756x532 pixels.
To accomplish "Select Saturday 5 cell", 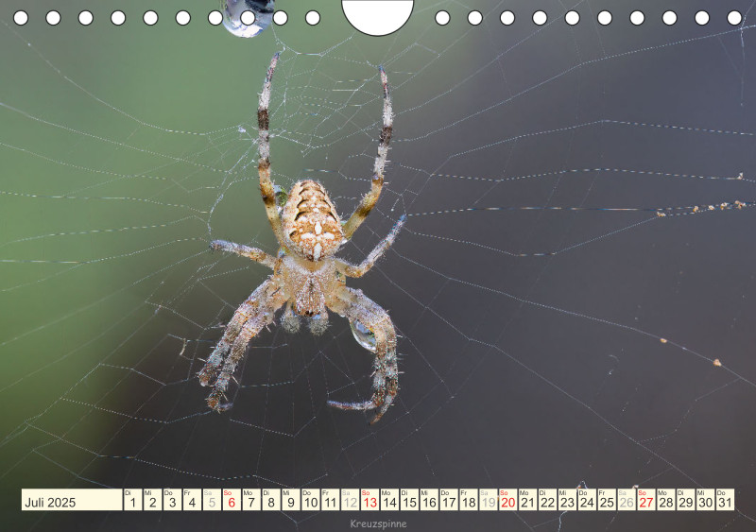I will coord(212,500).
